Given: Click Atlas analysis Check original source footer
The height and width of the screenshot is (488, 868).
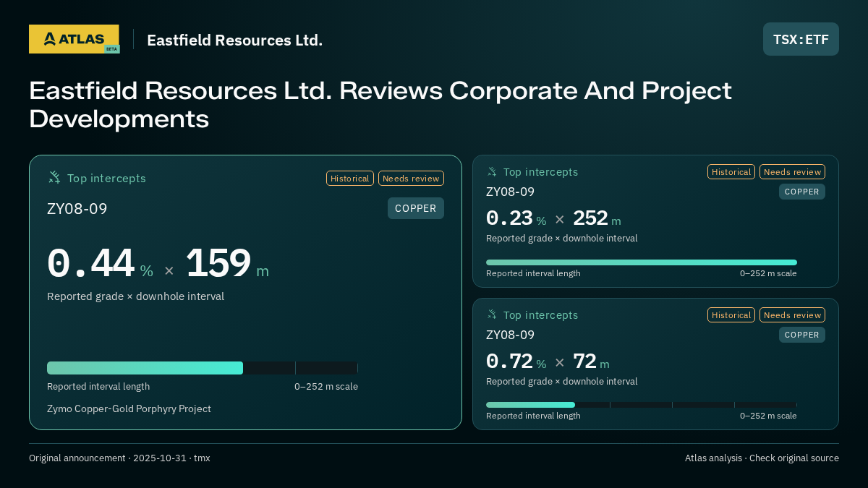Looking at the screenshot, I should pos(762,458).
